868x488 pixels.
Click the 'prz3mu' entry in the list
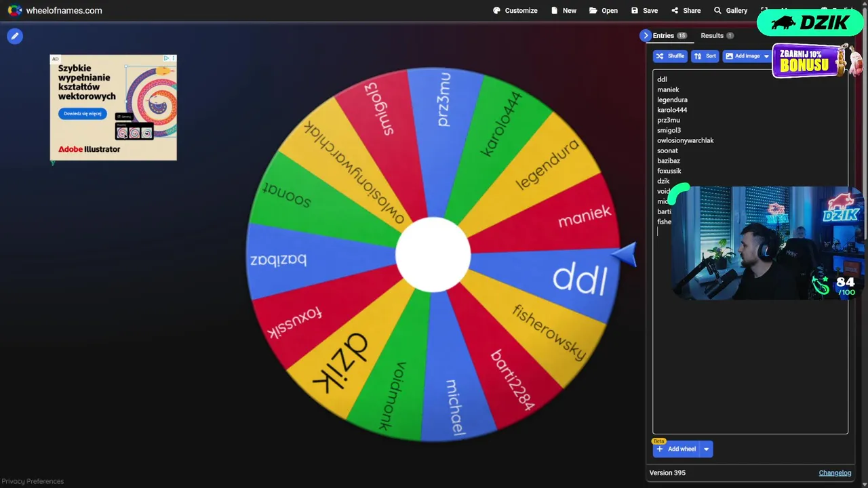click(x=669, y=120)
